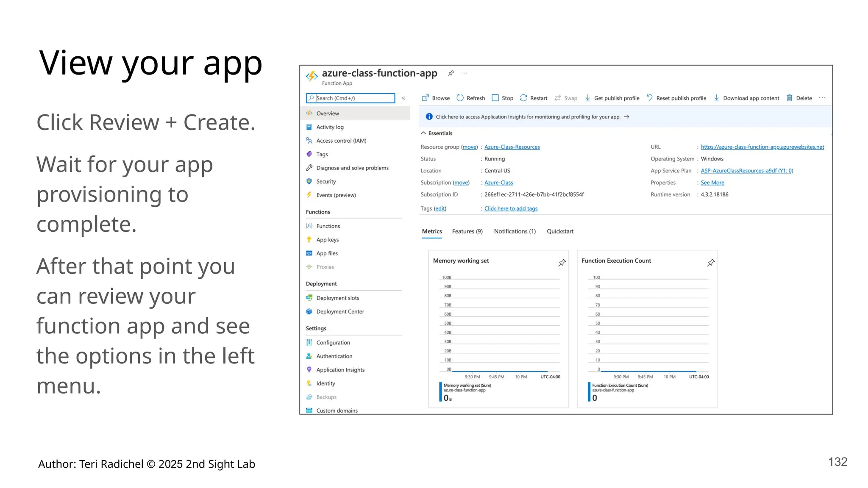
Task: Click the Browse toolbar icon
Action: tap(425, 98)
